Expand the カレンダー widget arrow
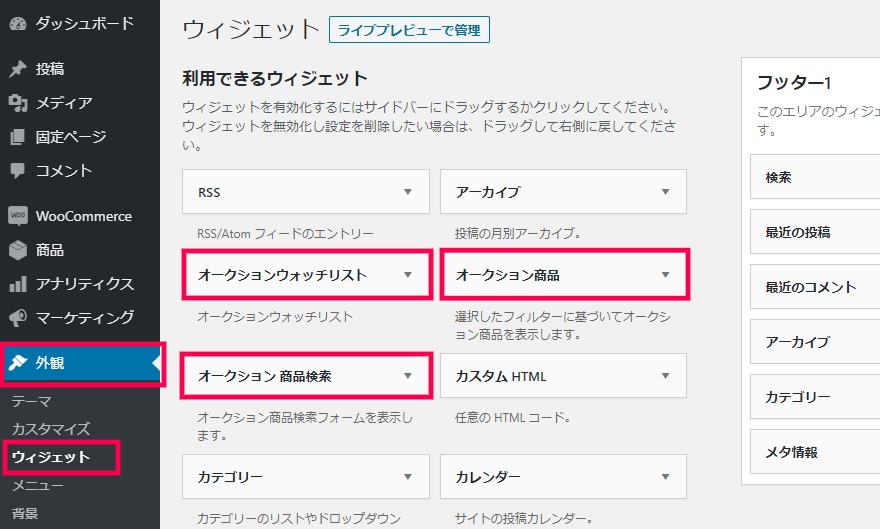The image size is (880, 529). point(666,477)
